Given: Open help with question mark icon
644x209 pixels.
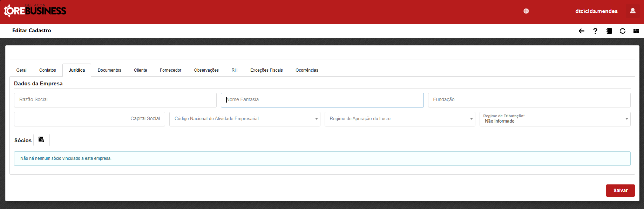Looking at the screenshot, I should (595, 31).
